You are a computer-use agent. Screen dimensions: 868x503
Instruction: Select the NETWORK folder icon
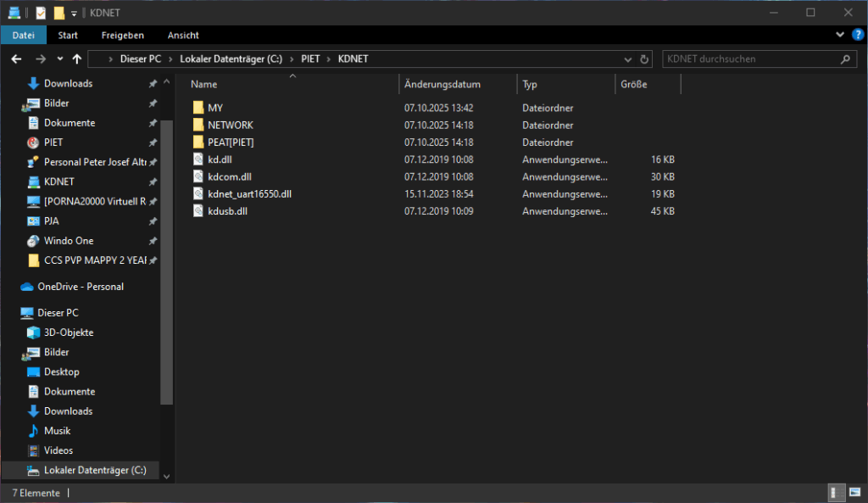[198, 126]
